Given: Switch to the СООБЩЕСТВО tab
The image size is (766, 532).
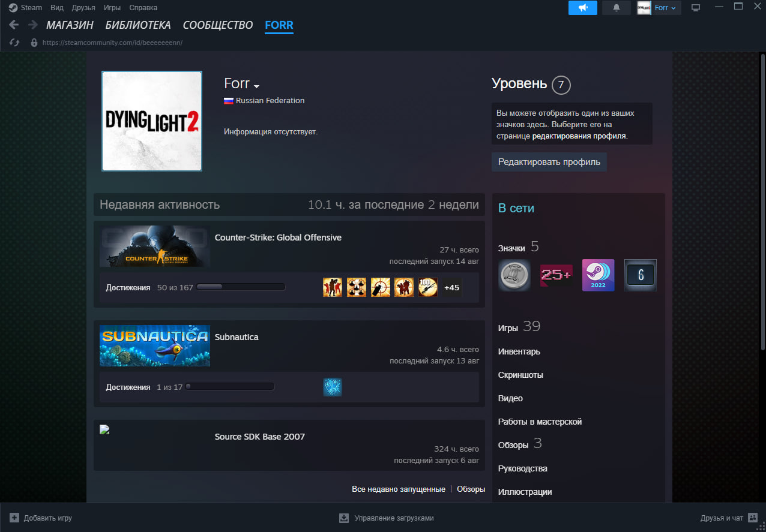Looking at the screenshot, I should pos(218,25).
